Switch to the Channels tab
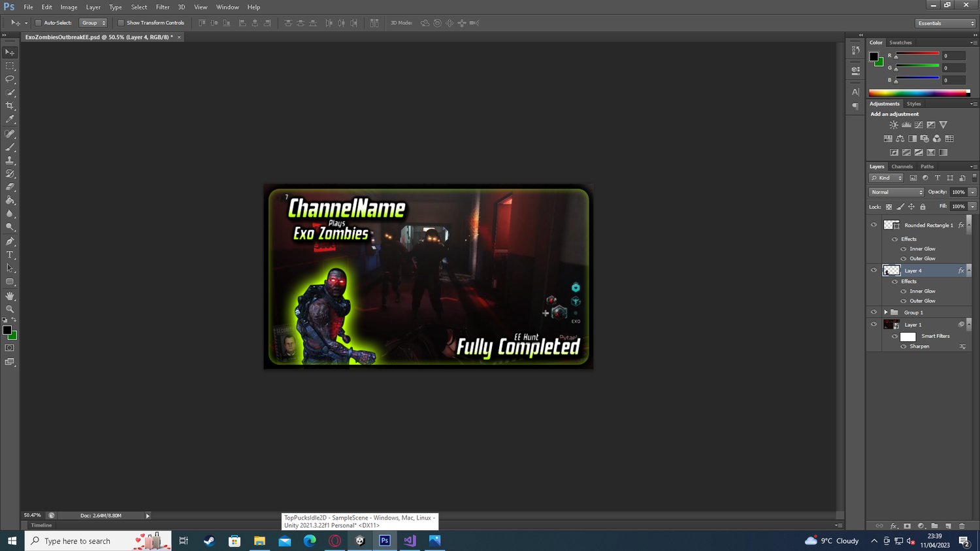This screenshot has width=980, height=551. click(902, 167)
